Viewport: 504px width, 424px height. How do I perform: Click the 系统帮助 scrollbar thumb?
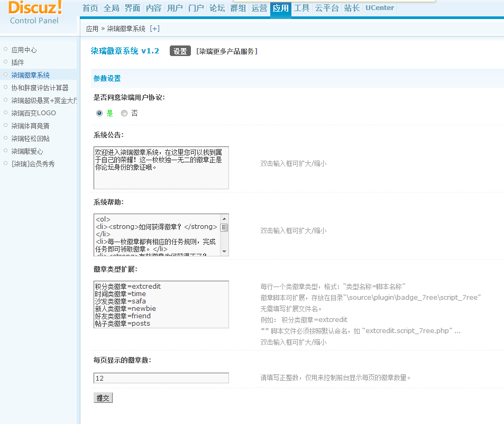(224, 227)
